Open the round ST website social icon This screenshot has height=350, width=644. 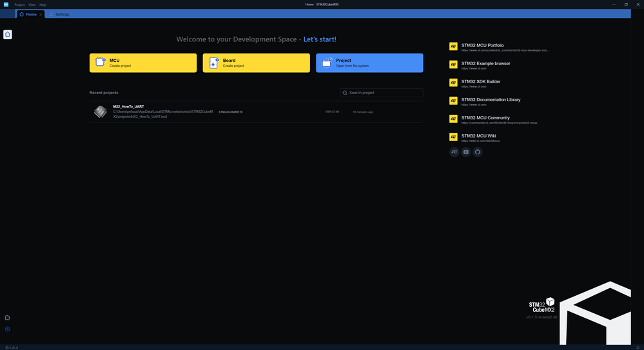coord(454,152)
